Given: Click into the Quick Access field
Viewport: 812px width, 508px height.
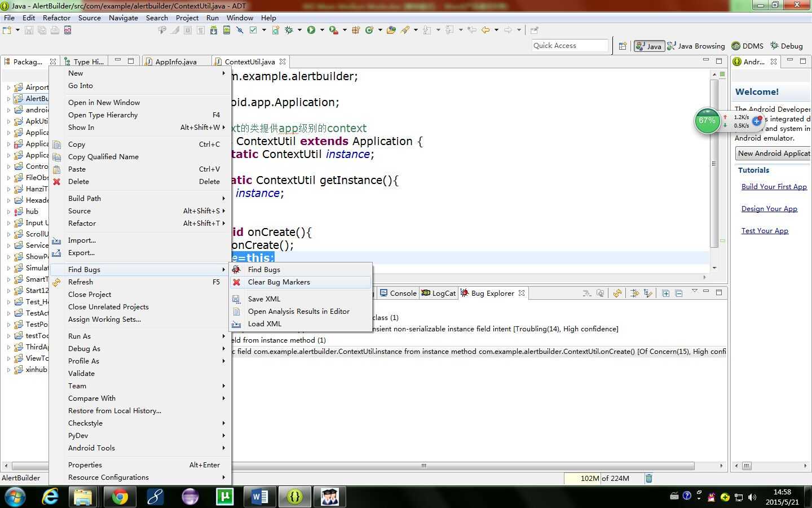Looking at the screenshot, I should point(570,46).
